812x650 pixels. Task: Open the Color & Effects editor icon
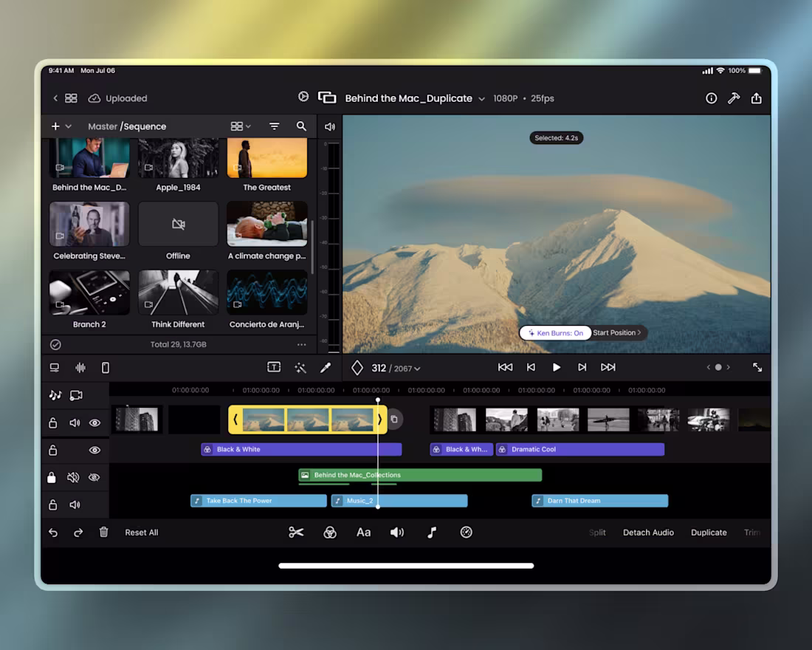[329, 532]
